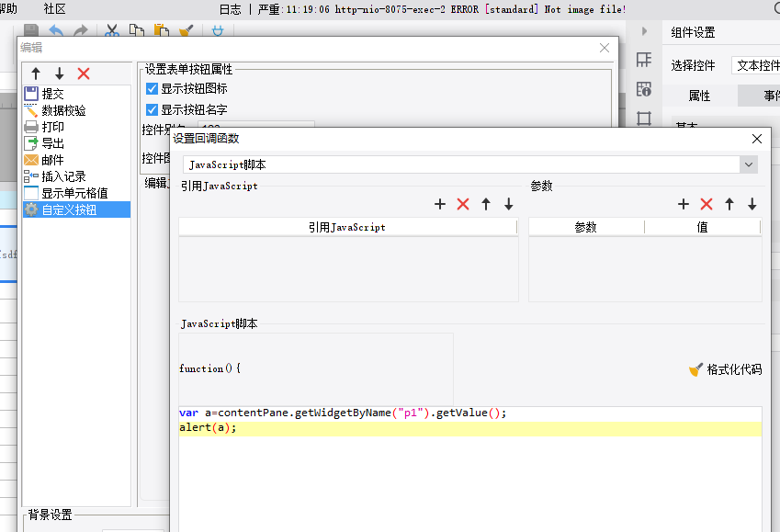Switch to the 属性 tab

[699, 96]
